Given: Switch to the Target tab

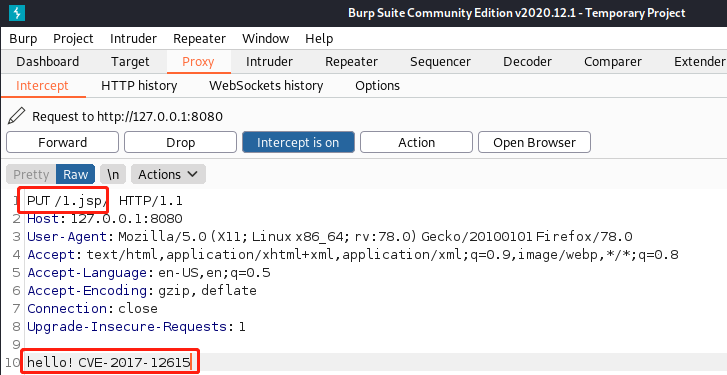Looking at the screenshot, I should click(x=130, y=62).
